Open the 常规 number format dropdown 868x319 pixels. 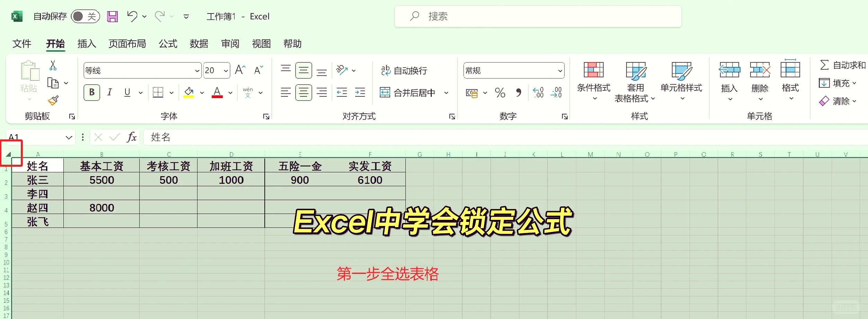(x=560, y=71)
